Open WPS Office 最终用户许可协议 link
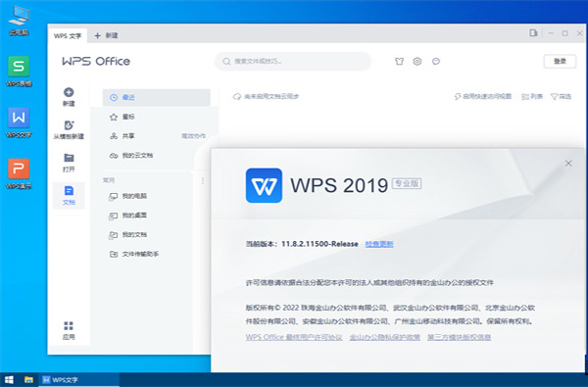 [294, 337]
